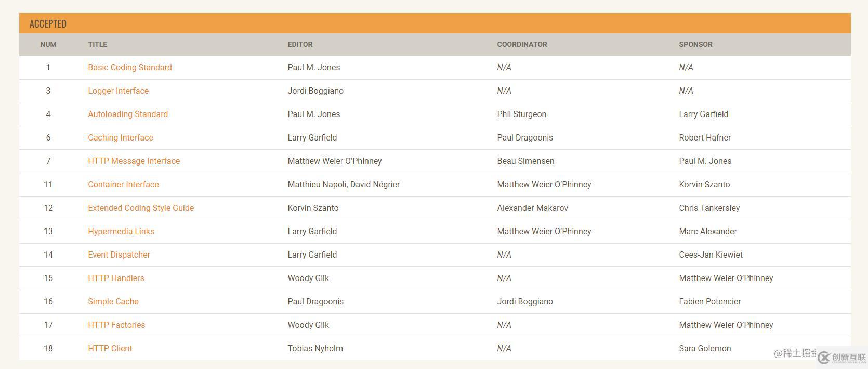
Task: Click the NUM column header
Action: (x=48, y=44)
